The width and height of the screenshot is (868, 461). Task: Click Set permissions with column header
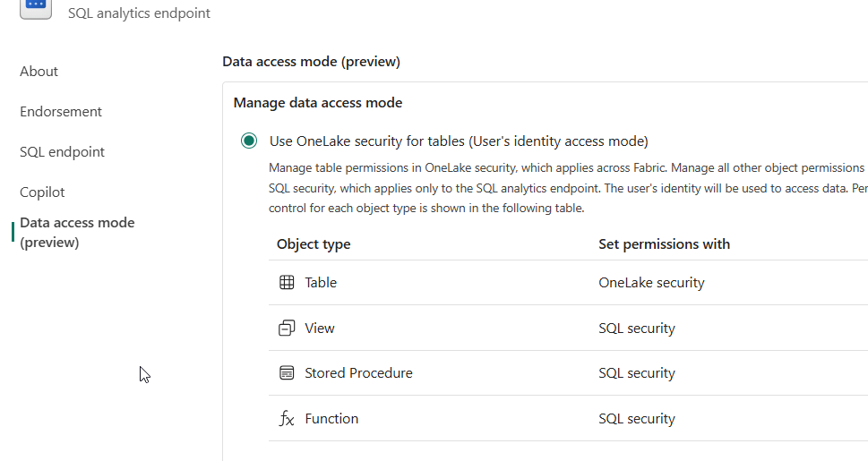664,244
